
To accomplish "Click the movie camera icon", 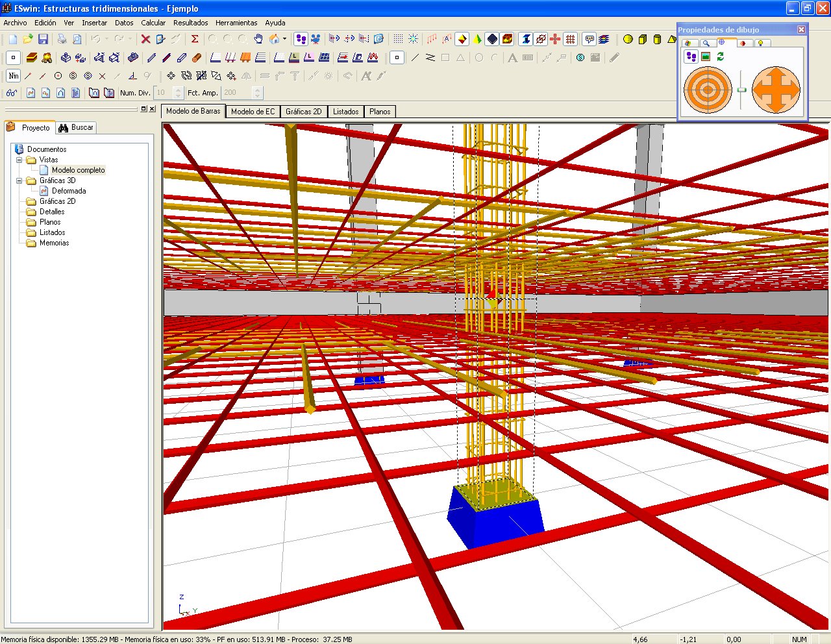I will [x=316, y=40].
